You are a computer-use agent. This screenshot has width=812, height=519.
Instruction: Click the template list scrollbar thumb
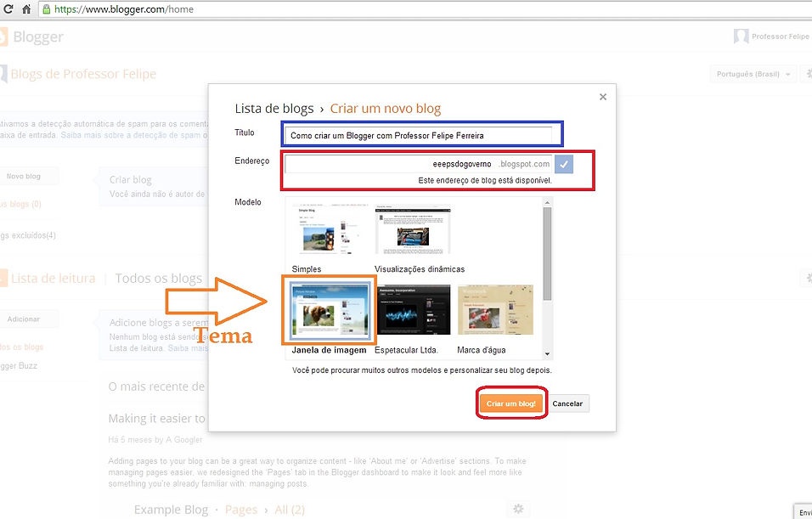click(547, 254)
